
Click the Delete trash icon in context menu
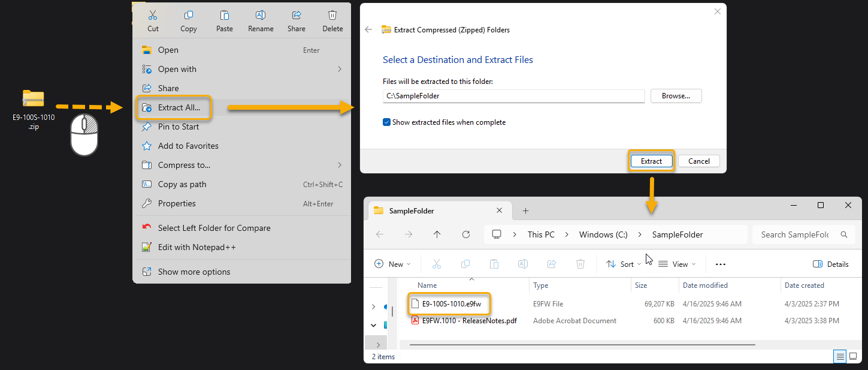pos(332,16)
